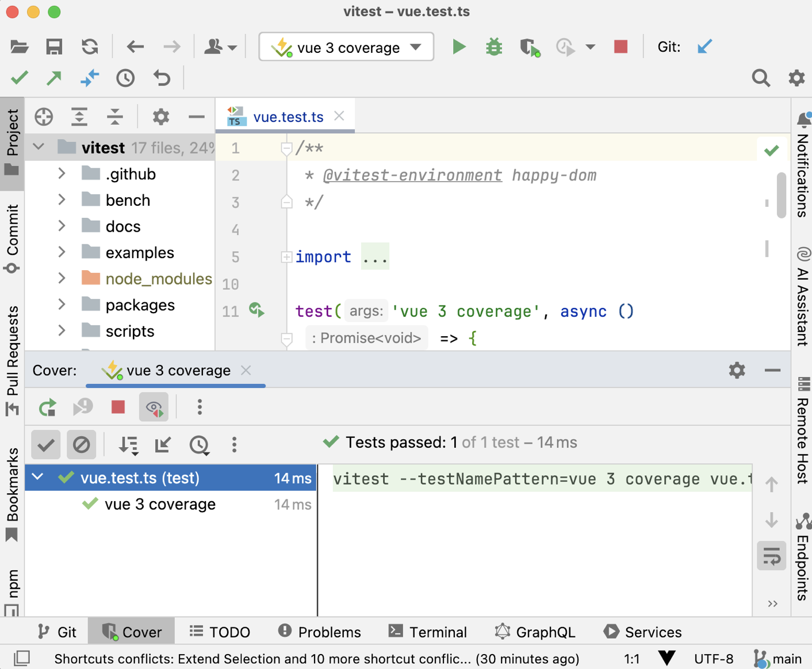Collapse the vue.test.ts test tree node
This screenshot has width=812, height=669.
(x=38, y=478)
